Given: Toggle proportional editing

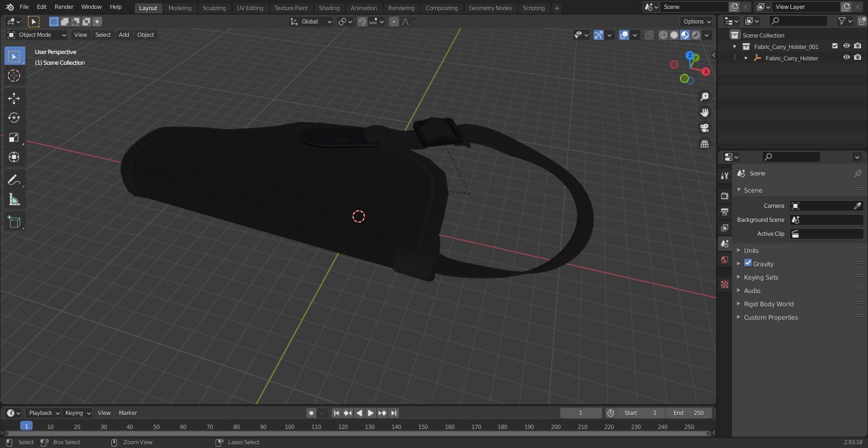Looking at the screenshot, I should point(394,22).
